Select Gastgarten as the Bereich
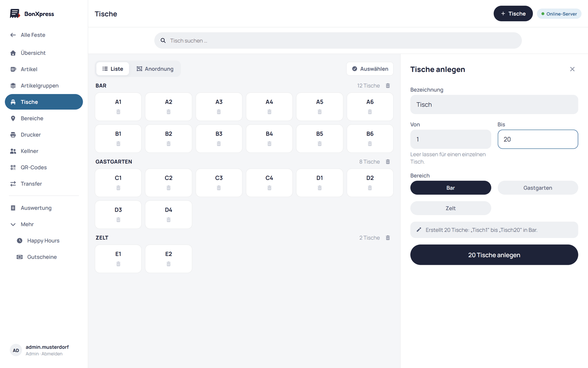Viewport: 588px width, 368px height. [538, 188]
